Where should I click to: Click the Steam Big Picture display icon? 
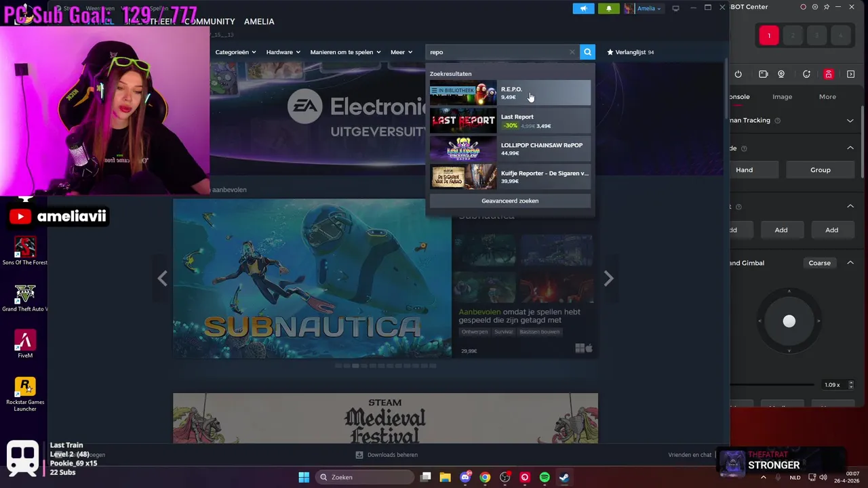[x=675, y=8]
